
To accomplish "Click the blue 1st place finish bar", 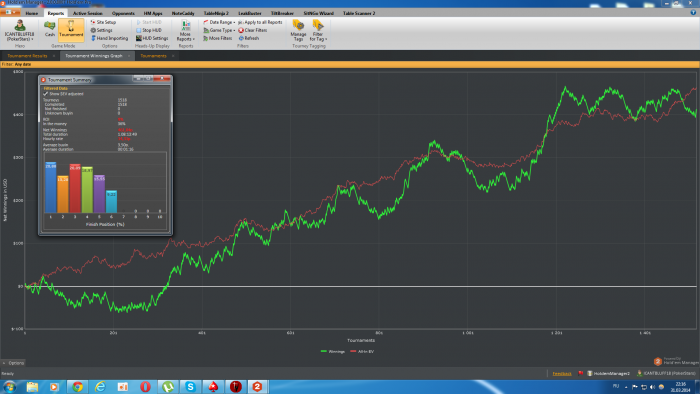I will (x=51, y=187).
